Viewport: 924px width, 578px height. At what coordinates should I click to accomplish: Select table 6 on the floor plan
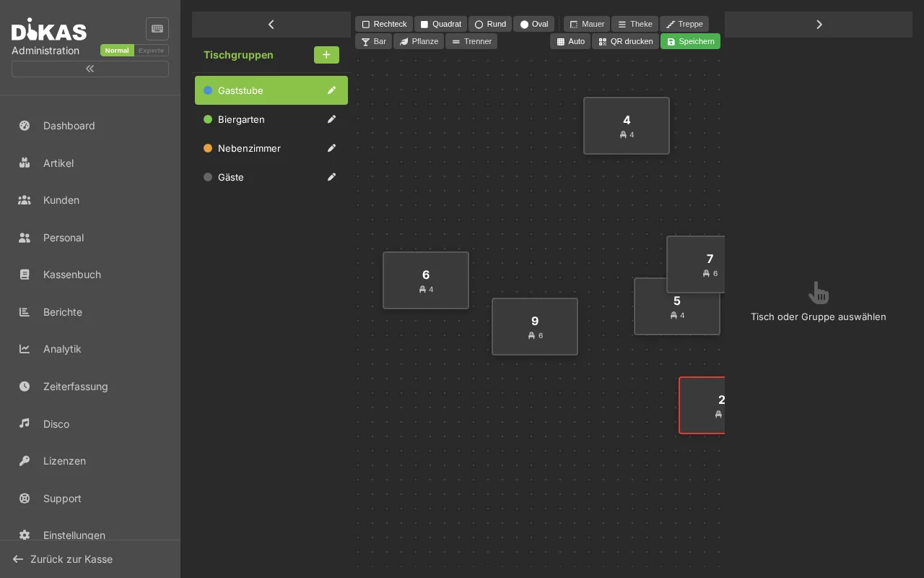(426, 280)
